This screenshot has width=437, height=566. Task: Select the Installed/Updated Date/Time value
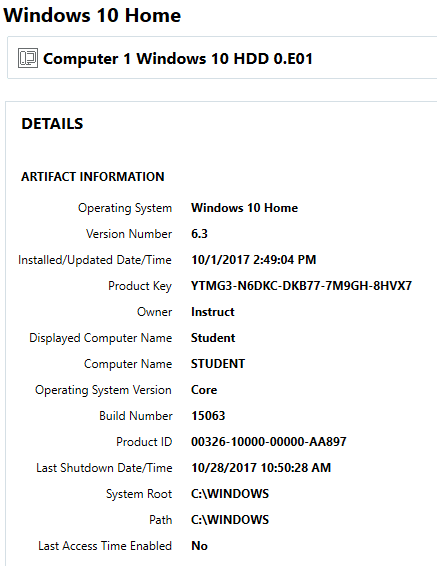point(254,260)
